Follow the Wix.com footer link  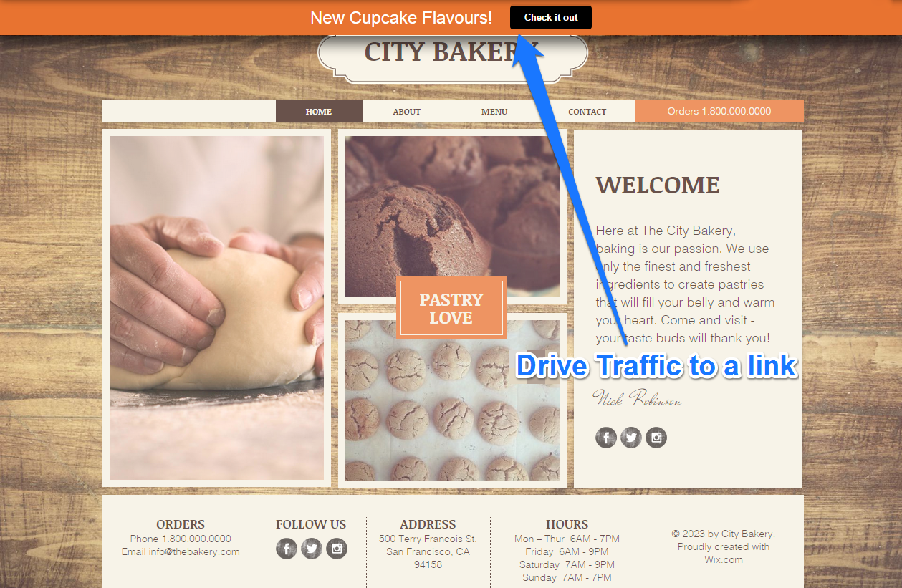[x=724, y=559]
